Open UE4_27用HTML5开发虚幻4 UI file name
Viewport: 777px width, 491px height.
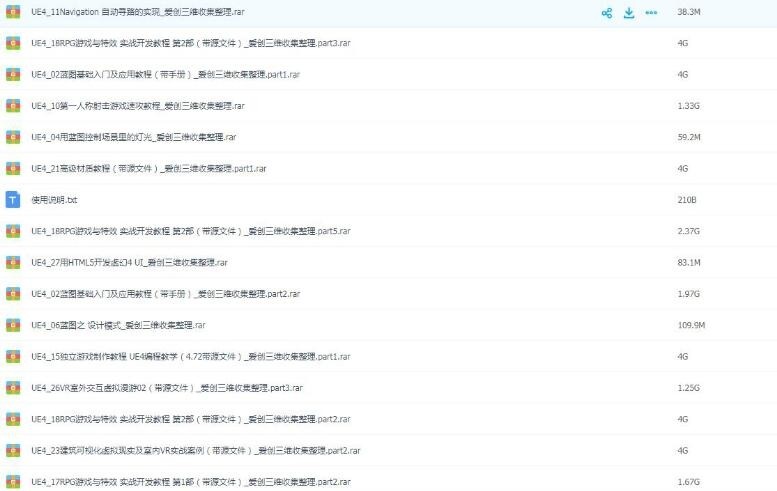(x=129, y=262)
